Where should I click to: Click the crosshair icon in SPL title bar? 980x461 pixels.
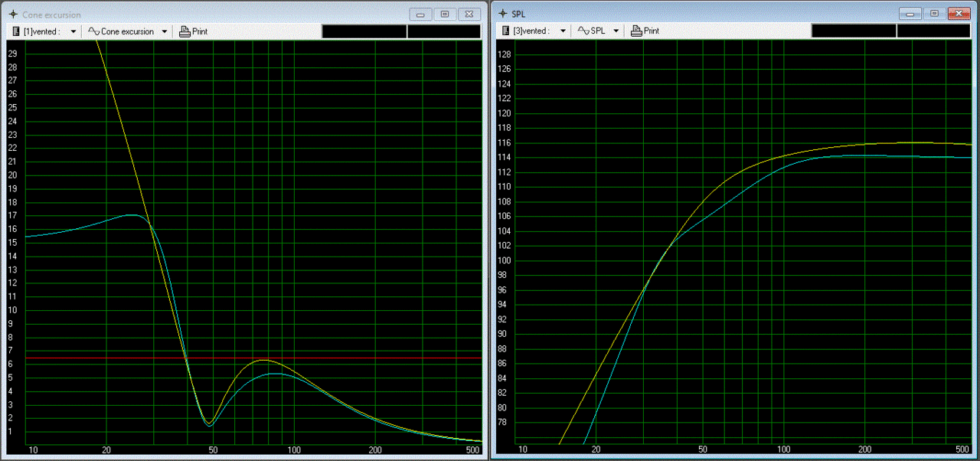501,14
